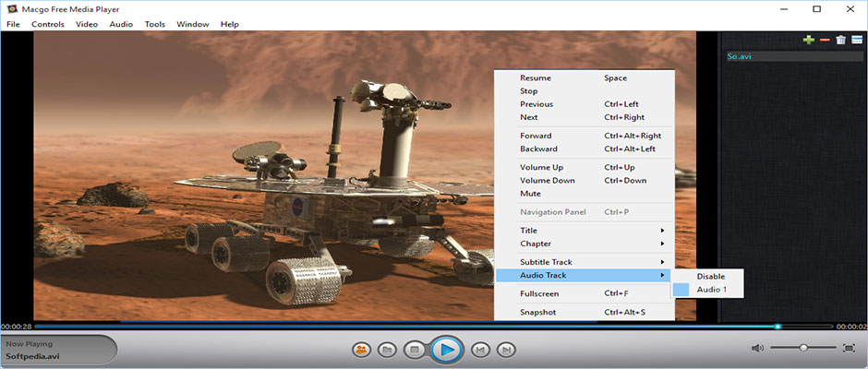Choose Snapshot in the context menu
The width and height of the screenshot is (868, 369).
coord(584,312)
